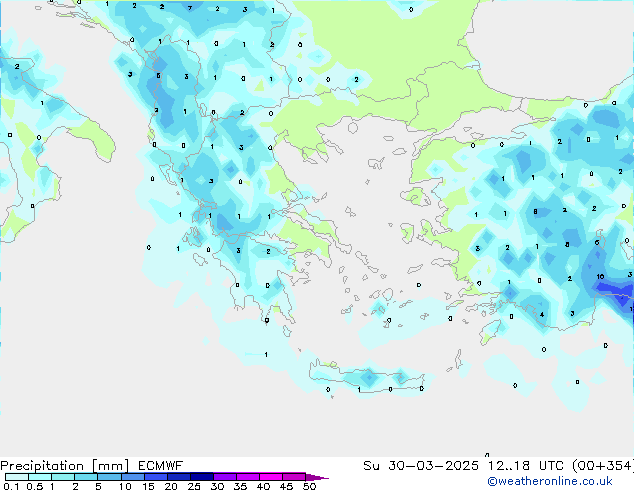Select the '12..18 UTC' time range text
Image resolution: width=634 pixels, height=490 pixels.
525,466
